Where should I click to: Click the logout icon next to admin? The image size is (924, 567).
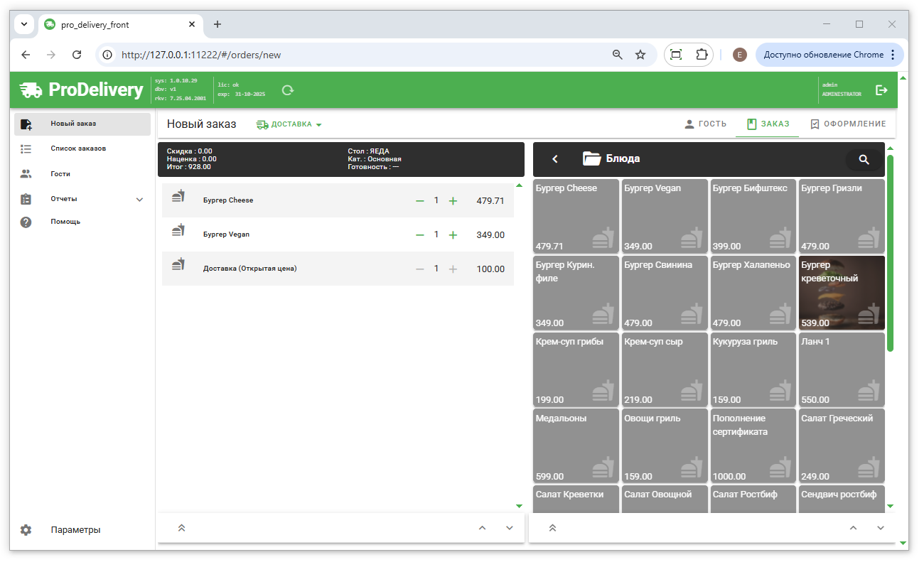[x=881, y=90]
